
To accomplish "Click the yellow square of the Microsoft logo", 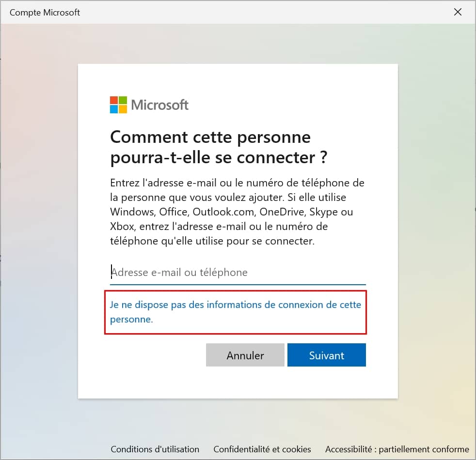I will (x=123, y=109).
